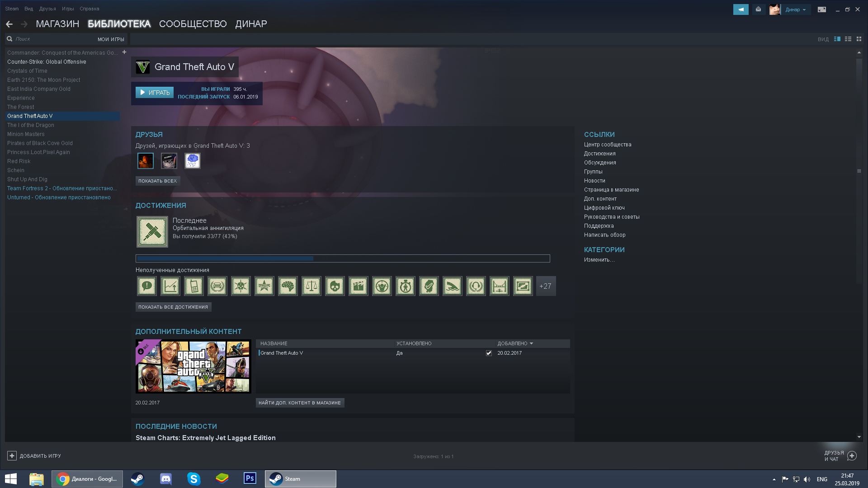Open the Достижения link under Ссылки
Viewport: 868px width, 488px height.
[599, 154]
